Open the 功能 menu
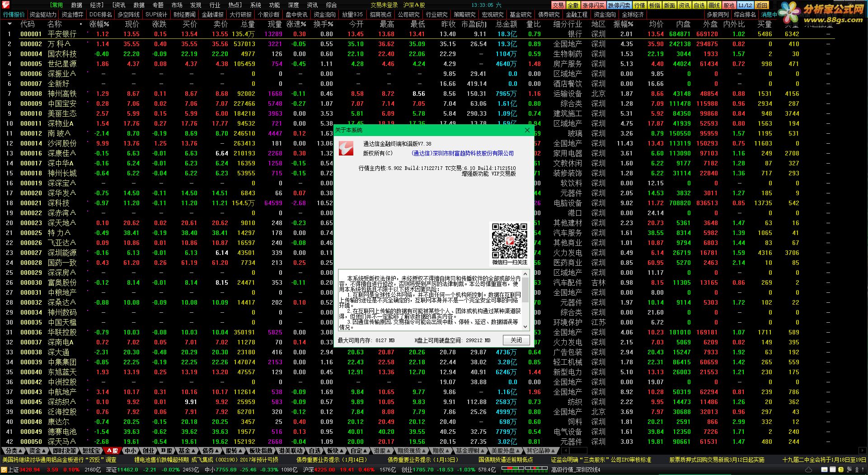This screenshot has width=868, height=475. tap(274, 5)
